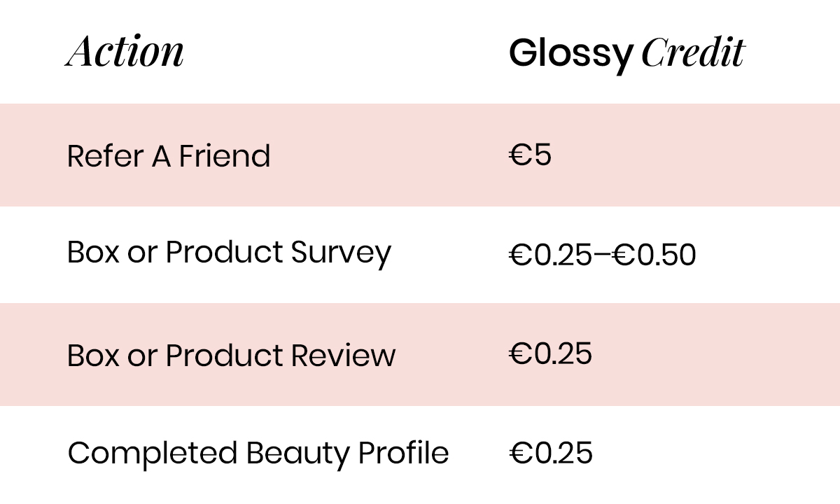Click the word Completed in the last row
This screenshot has height=504, width=840.
tap(152, 453)
